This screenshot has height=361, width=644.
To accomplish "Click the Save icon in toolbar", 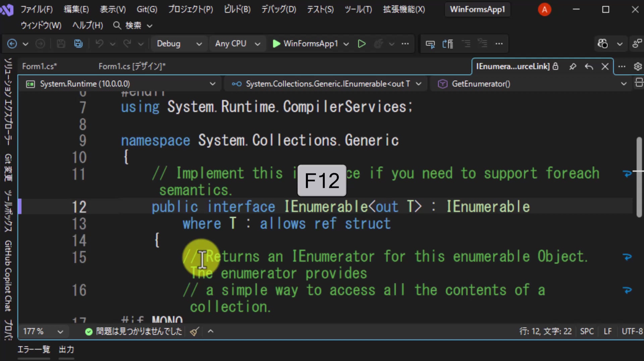I will point(61,44).
